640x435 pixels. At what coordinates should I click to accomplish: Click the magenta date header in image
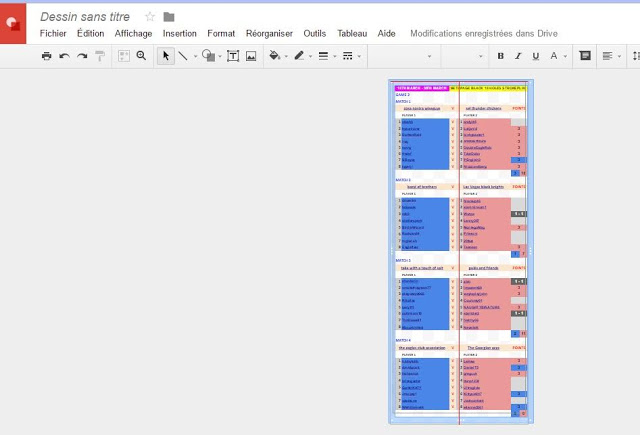tap(422, 88)
